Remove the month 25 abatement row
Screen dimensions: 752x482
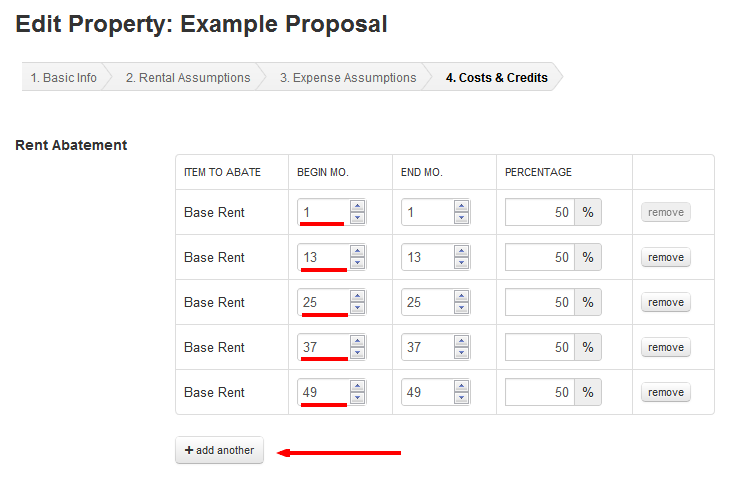(x=665, y=302)
